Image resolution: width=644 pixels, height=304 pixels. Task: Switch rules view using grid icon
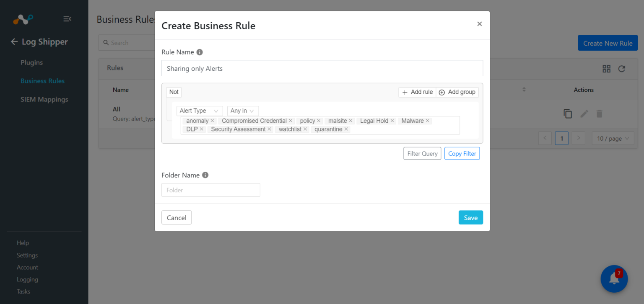click(606, 68)
